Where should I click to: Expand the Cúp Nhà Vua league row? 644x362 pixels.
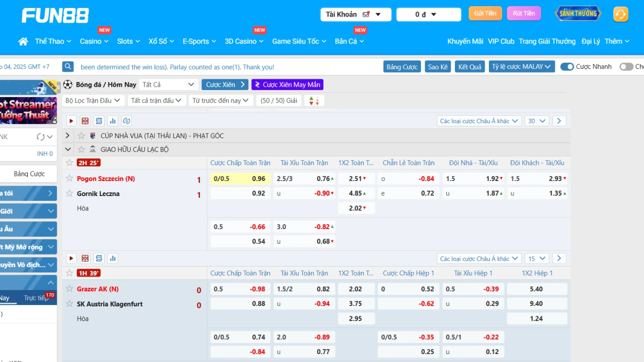[x=67, y=136]
